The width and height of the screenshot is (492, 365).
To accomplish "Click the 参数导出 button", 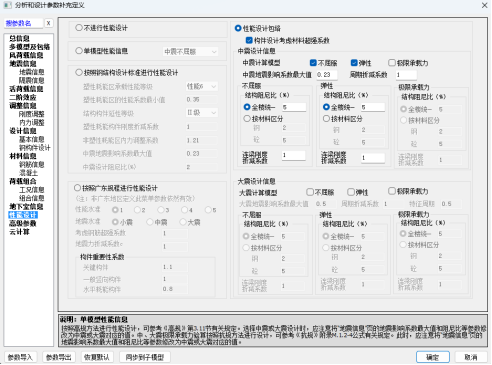I will click(59, 357).
